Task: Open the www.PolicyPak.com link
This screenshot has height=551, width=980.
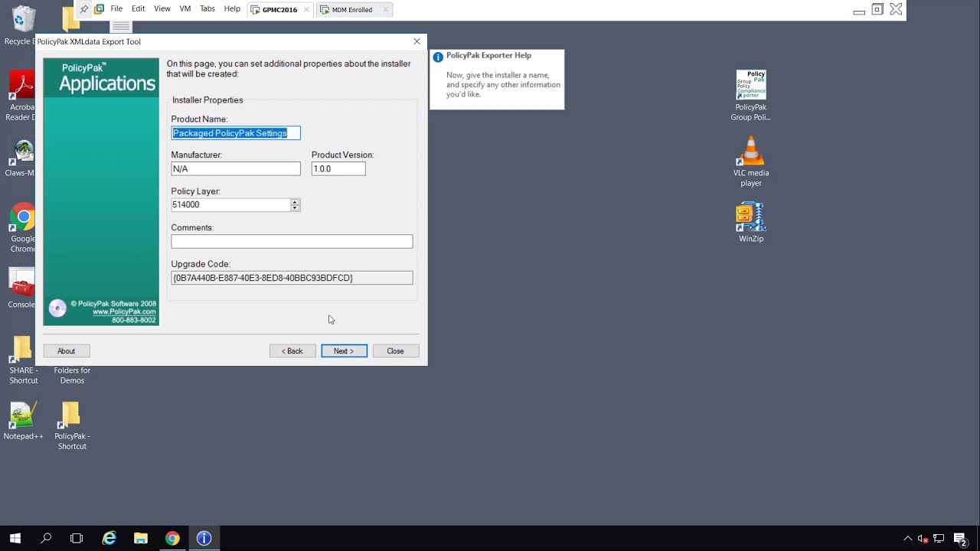Action: (124, 312)
